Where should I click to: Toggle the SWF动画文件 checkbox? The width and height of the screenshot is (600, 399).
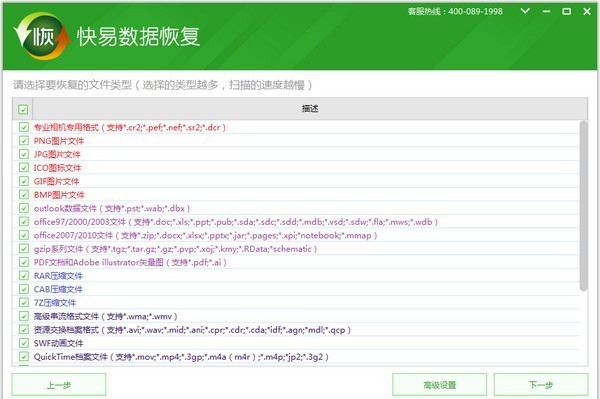tap(24, 343)
